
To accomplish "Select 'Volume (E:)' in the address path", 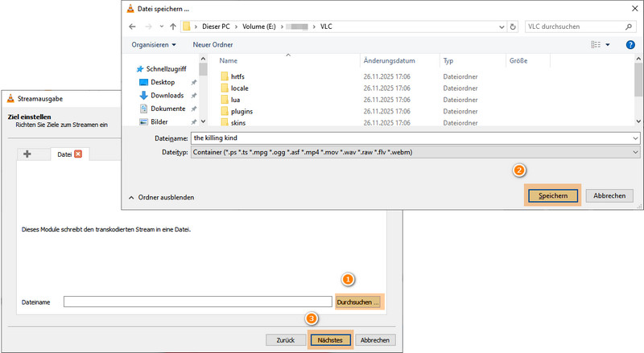I will 258,27.
